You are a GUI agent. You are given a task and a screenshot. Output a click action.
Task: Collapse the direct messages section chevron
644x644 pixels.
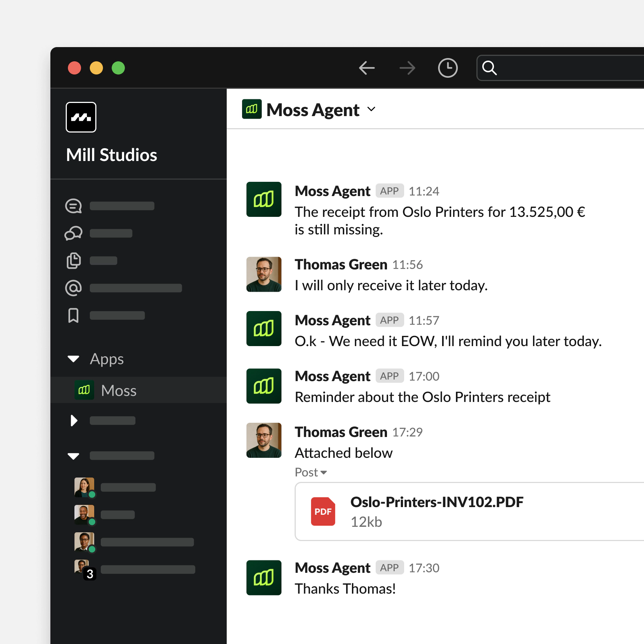[73, 456]
